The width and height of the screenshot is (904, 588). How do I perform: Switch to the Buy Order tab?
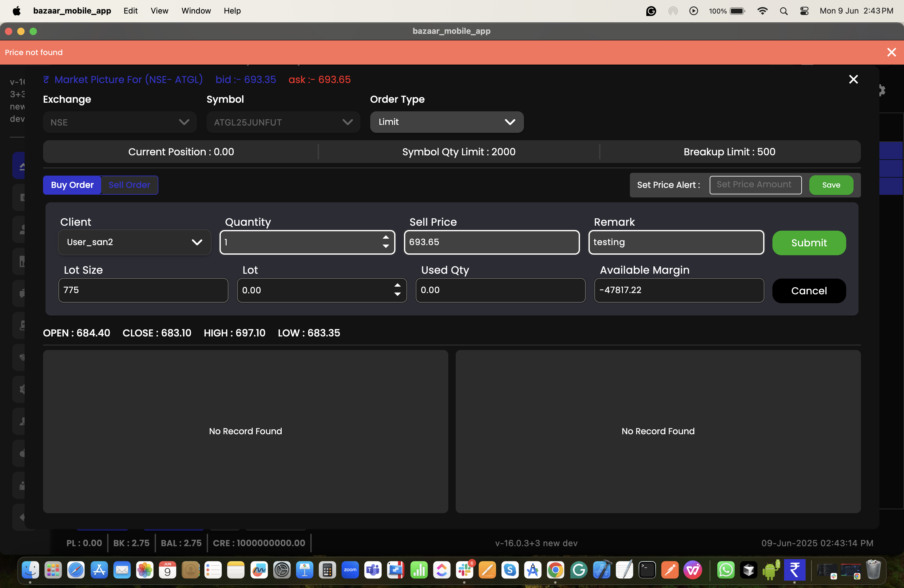(72, 185)
